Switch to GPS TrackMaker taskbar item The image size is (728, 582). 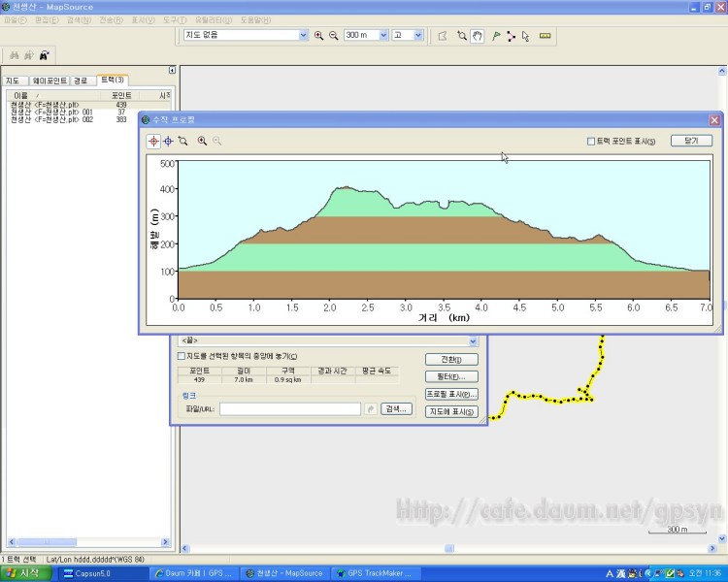375,573
